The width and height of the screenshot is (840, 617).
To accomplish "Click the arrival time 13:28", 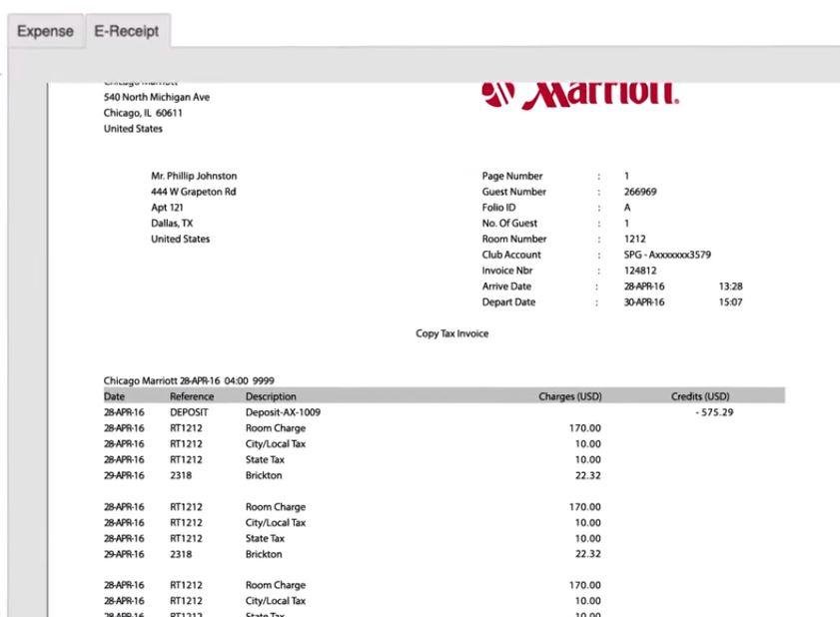I will [731, 287].
